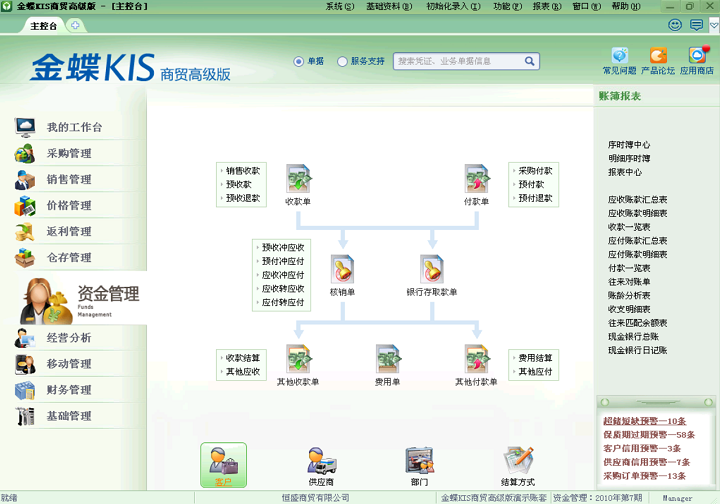Open the 结算方式 settlement method icon
The height and width of the screenshot is (504, 720).
point(518,461)
